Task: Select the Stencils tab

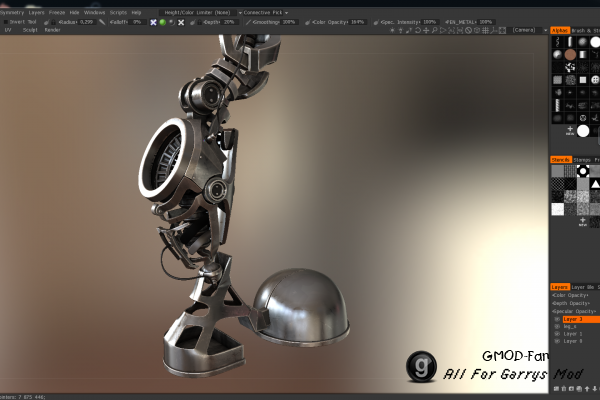Action: coord(561,160)
